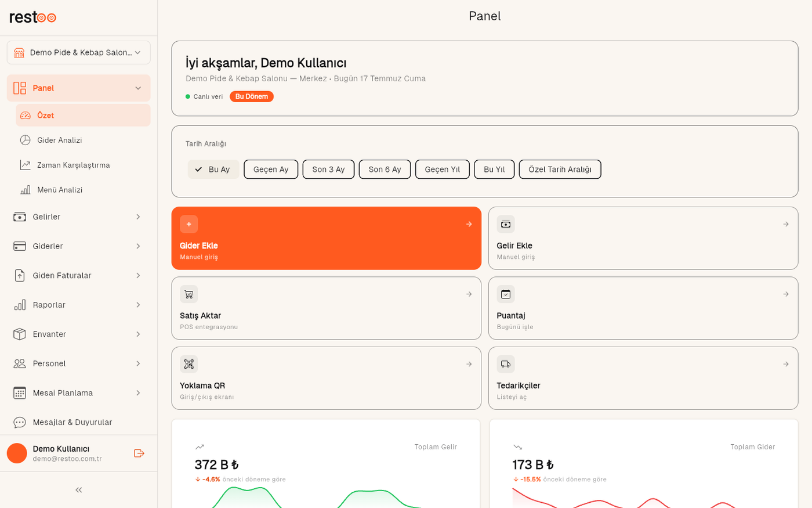Collapse the Panel menu chevron

pyautogui.click(x=138, y=88)
